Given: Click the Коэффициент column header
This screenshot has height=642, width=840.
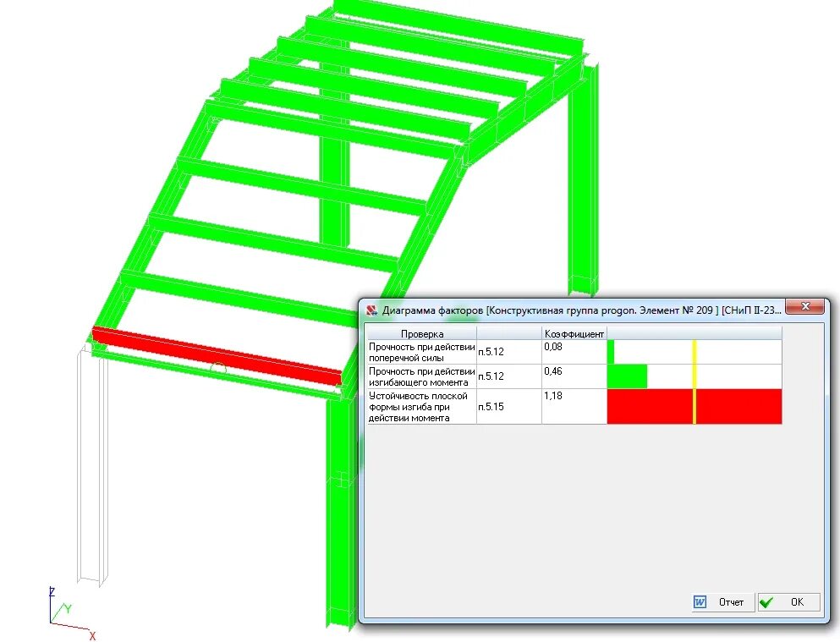Looking at the screenshot, I should (x=574, y=333).
